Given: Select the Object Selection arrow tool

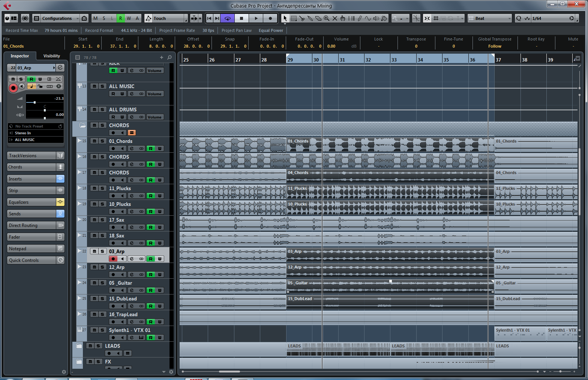Looking at the screenshot, I should 285,18.
